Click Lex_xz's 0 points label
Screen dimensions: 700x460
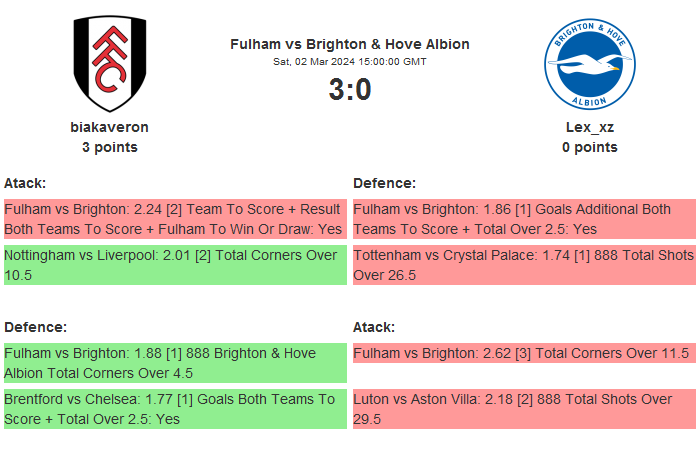point(590,147)
